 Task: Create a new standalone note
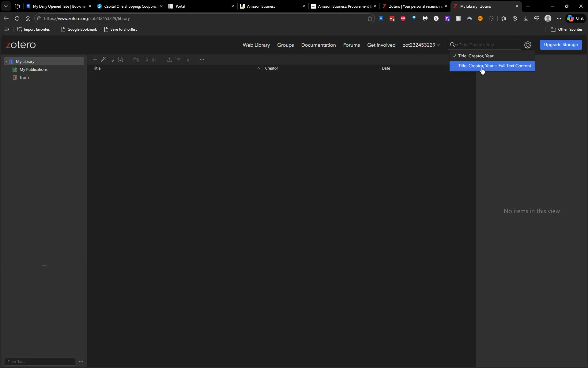(x=112, y=59)
